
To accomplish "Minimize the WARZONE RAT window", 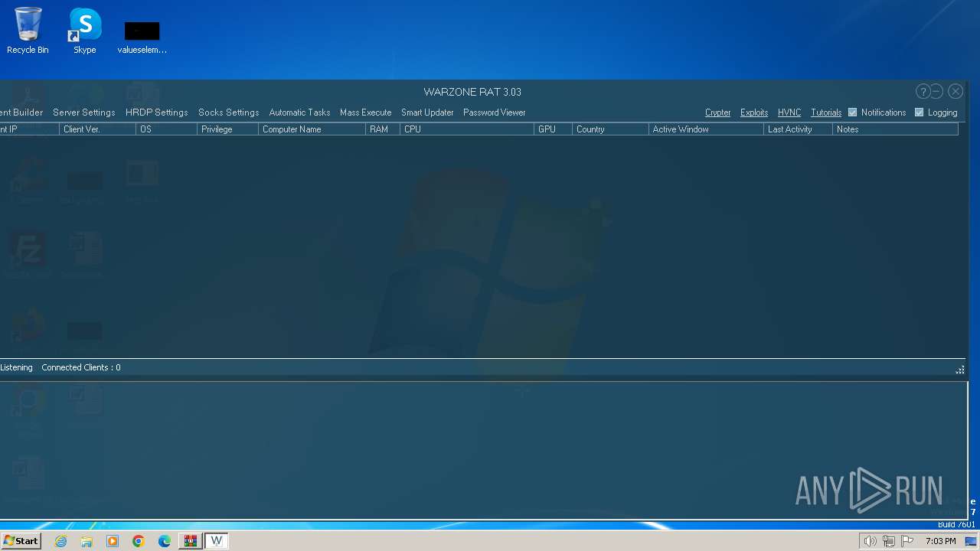I will (x=937, y=92).
